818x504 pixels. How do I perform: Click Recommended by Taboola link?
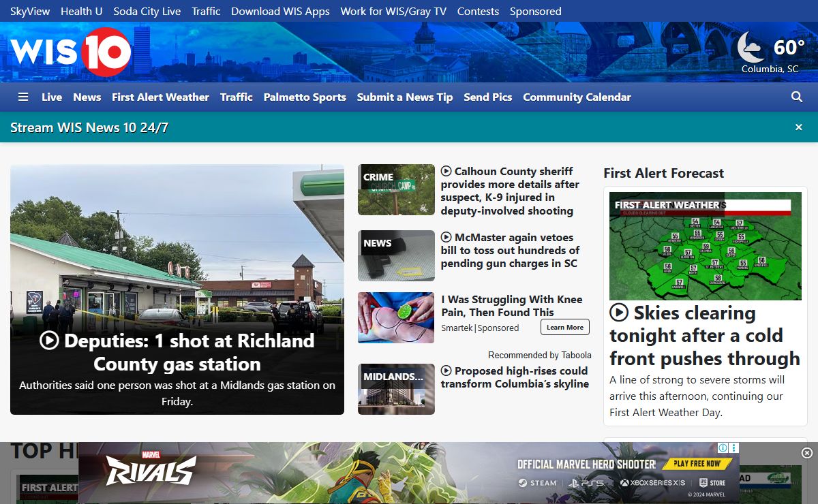click(540, 355)
